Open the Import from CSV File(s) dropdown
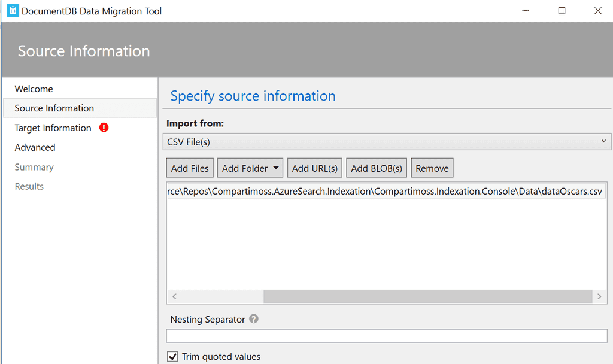The width and height of the screenshot is (613, 364). click(x=387, y=141)
